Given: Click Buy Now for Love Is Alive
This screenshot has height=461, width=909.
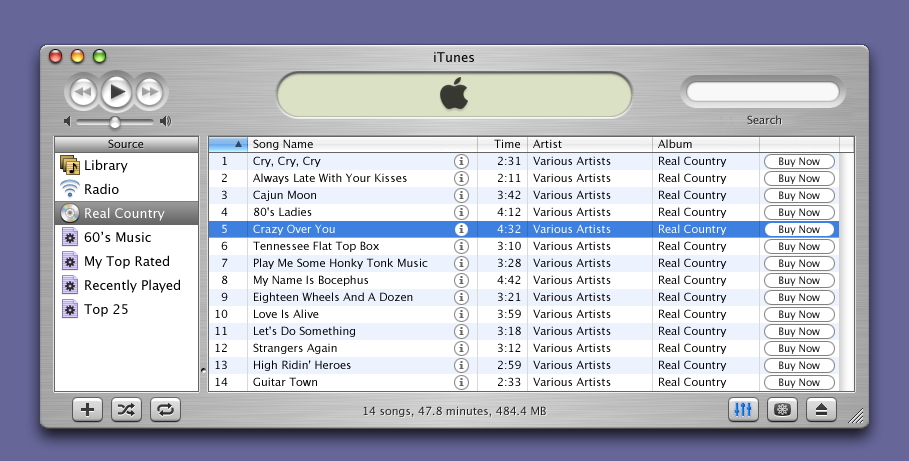Looking at the screenshot, I should point(799,314).
